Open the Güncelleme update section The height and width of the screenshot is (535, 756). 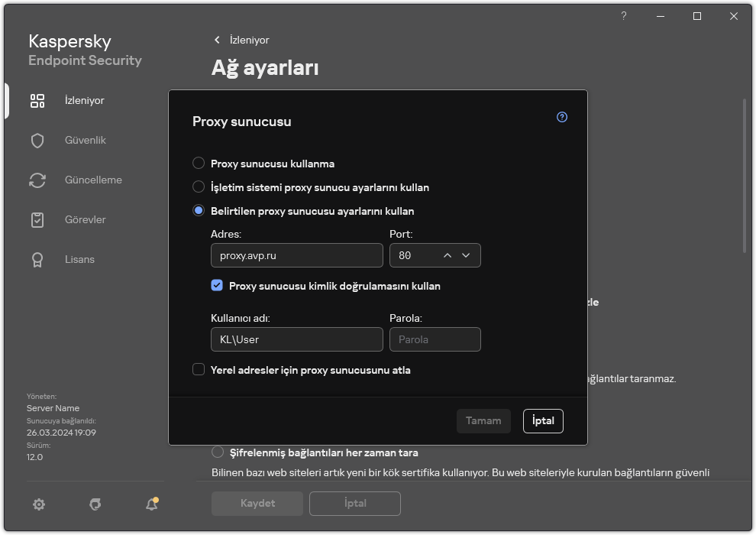point(86,180)
